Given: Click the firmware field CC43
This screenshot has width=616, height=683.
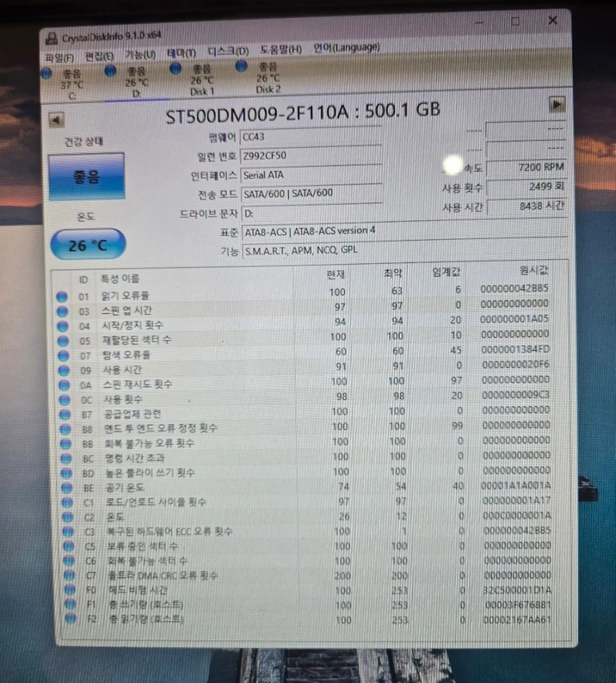Looking at the screenshot, I should [x=310, y=136].
